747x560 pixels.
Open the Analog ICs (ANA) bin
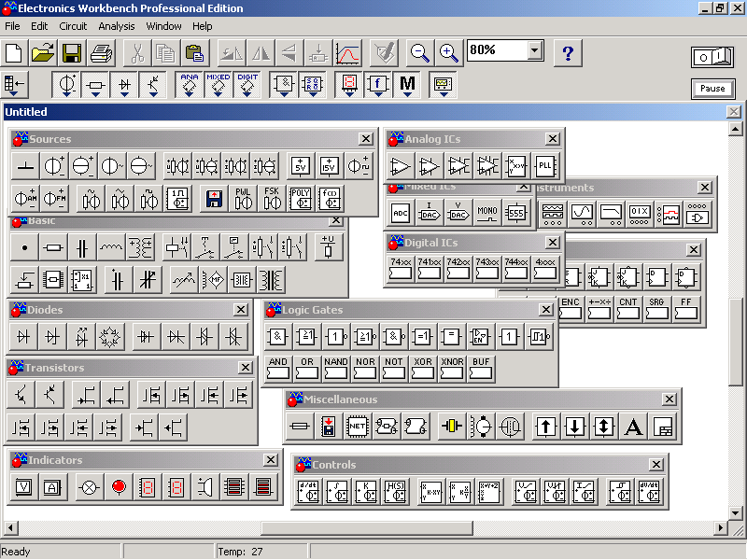point(190,85)
